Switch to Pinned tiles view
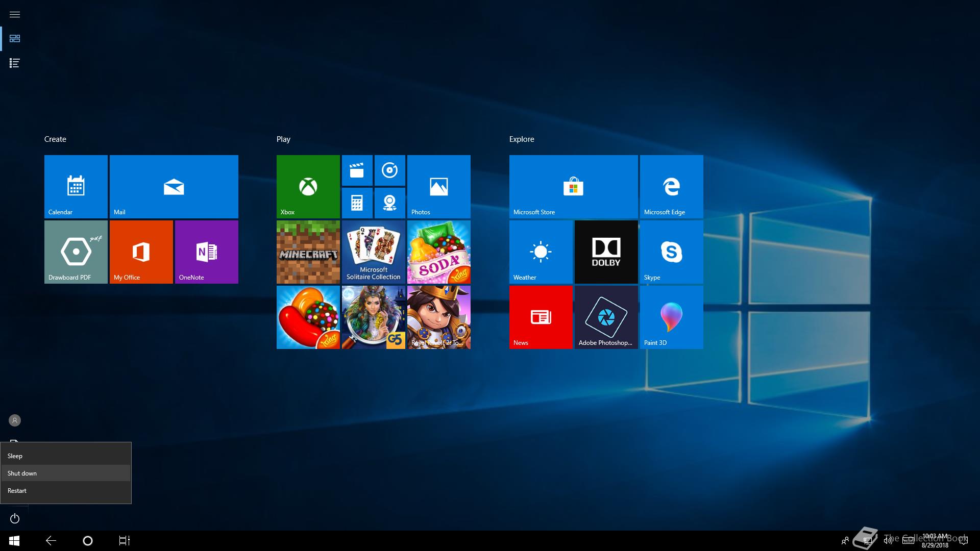The image size is (980, 551). tap(15, 39)
